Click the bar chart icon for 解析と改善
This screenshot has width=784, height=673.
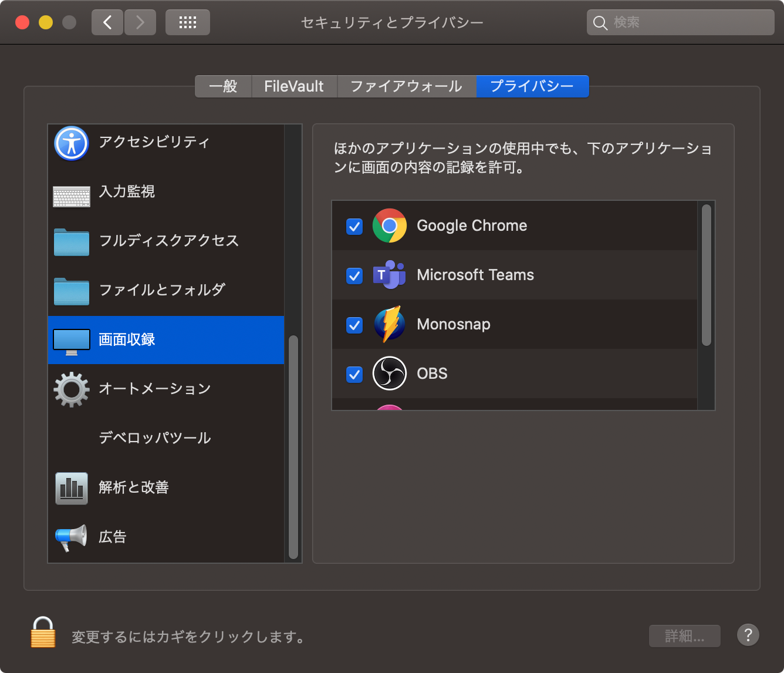tap(72, 489)
